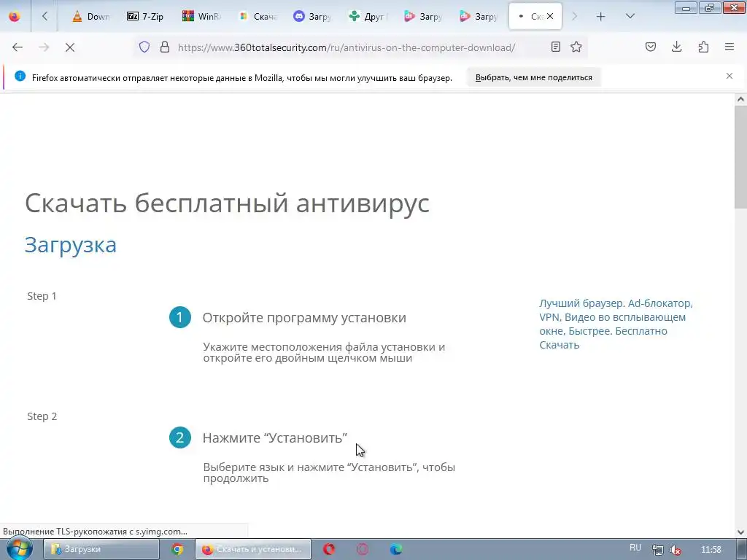Open a new tab with plus button
Image resolution: width=747 pixels, height=560 pixels.
pos(601,16)
